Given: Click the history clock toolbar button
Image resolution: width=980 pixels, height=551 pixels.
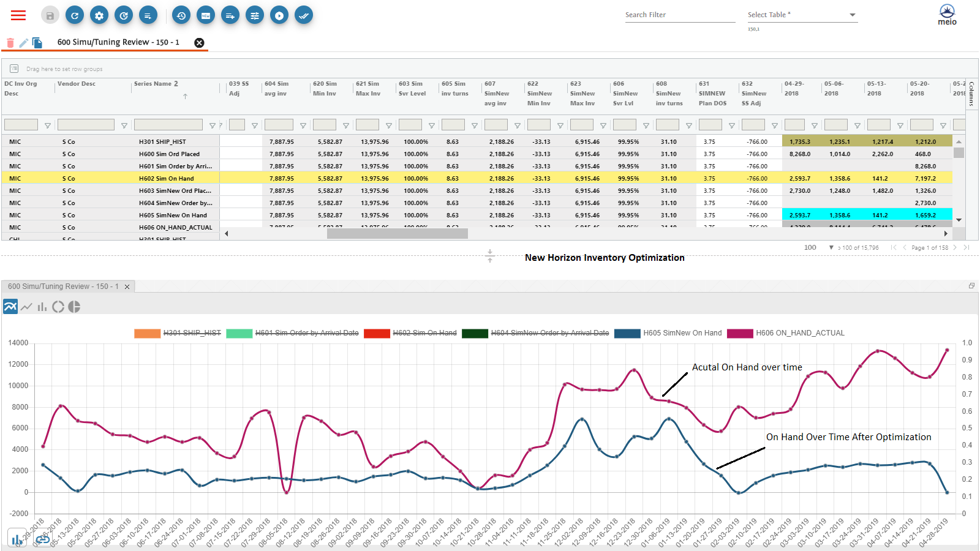Looking at the screenshot, I should [181, 15].
